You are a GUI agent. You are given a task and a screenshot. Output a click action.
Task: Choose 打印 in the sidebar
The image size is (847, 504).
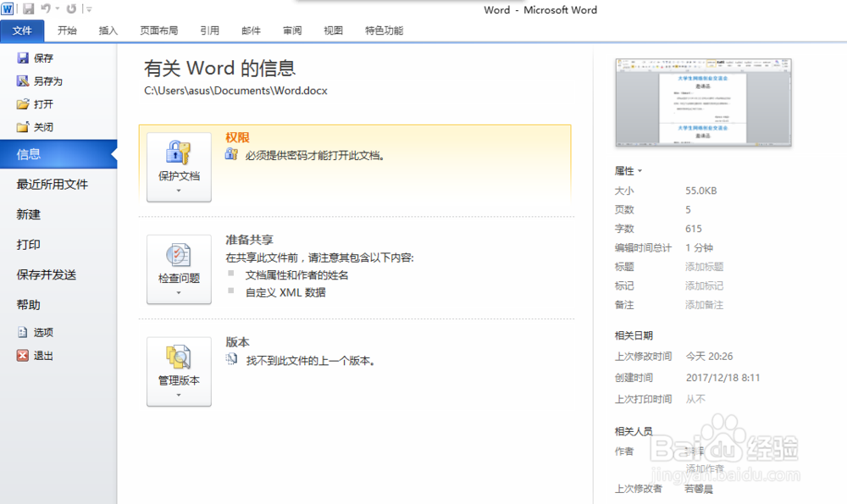pyautogui.click(x=29, y=245)
